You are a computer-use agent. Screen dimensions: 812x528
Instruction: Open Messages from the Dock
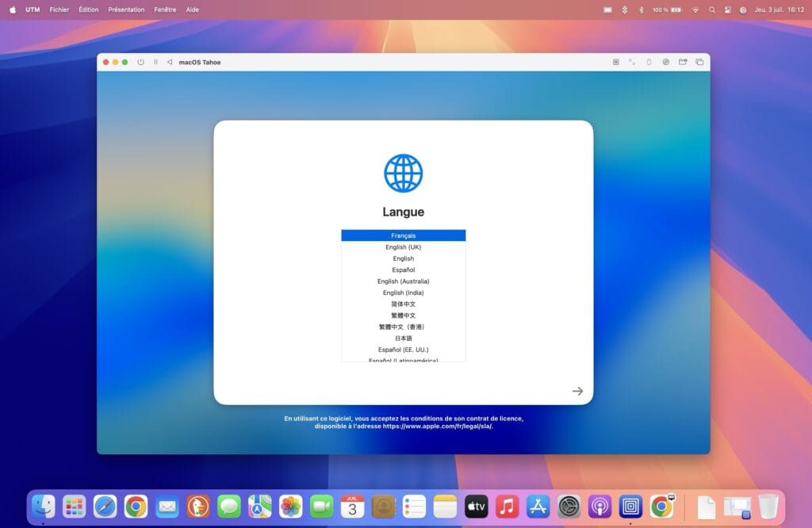pyautogui.click(x=229, y=507)
